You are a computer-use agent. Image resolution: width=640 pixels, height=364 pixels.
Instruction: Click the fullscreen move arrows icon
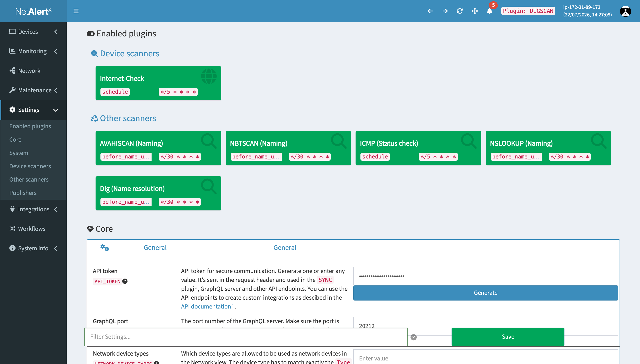coord(475,11)
